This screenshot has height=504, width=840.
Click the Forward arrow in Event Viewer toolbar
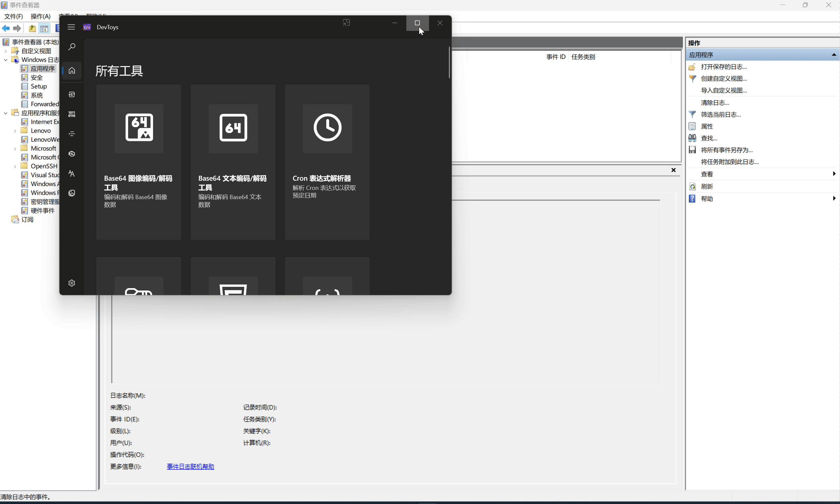tap(17, 29)
